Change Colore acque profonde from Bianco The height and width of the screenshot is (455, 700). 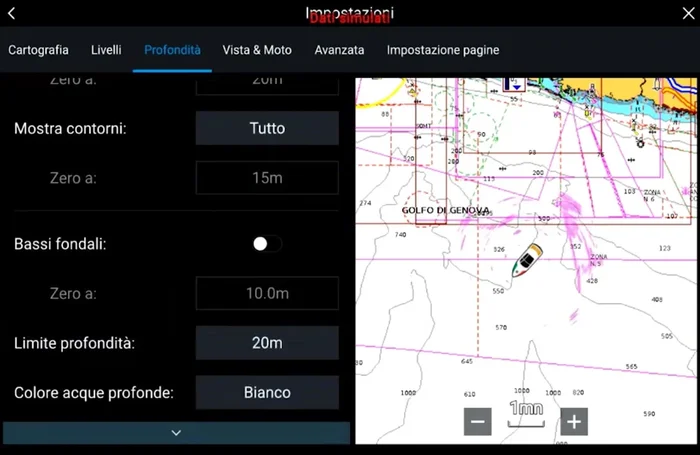click(267, 392)
